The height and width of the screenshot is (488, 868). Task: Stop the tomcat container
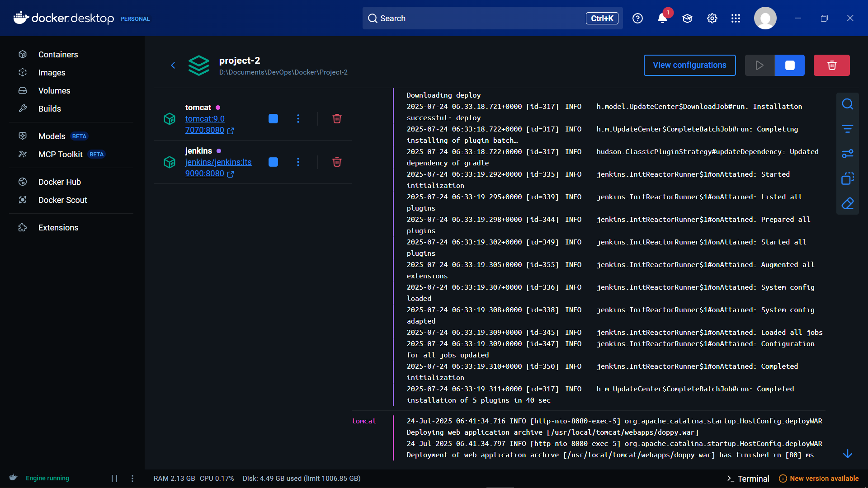point(273,119)
